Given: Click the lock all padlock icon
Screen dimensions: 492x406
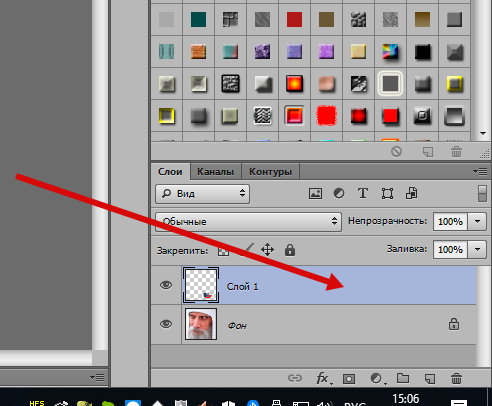Looking at the screenshot, I should pos(290,250).
